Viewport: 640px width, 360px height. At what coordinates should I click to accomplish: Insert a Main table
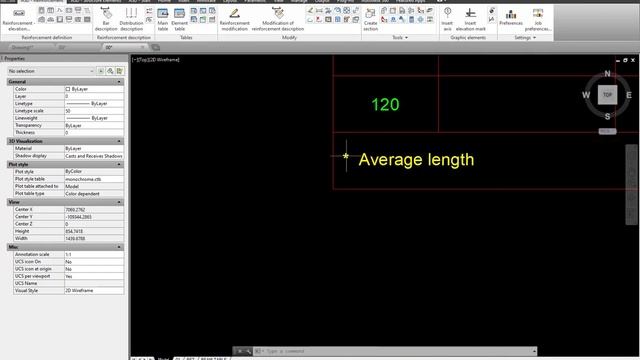point(162,19)
